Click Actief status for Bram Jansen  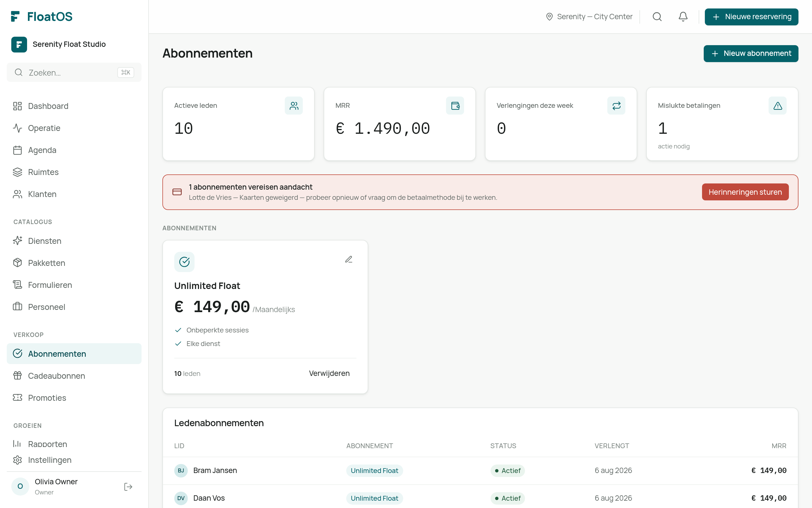(507, 470)
